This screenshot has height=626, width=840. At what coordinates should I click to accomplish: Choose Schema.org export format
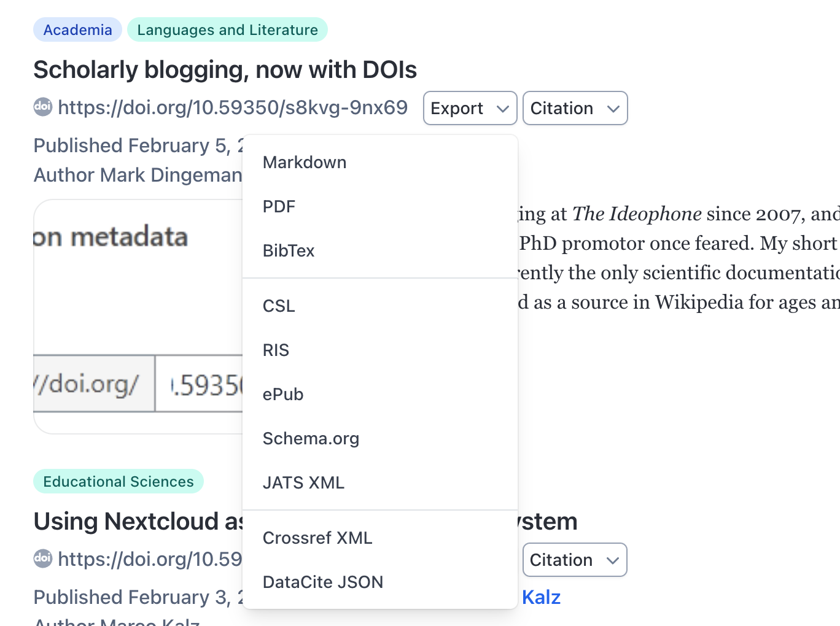point(311,439)
